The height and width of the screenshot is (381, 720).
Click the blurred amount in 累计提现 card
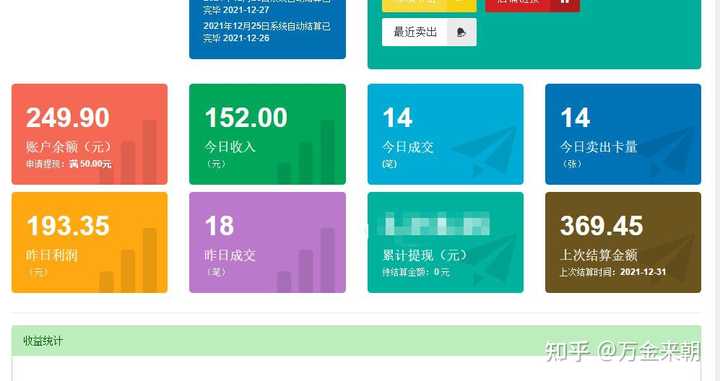pyautogui.click(x=436, y=224)
